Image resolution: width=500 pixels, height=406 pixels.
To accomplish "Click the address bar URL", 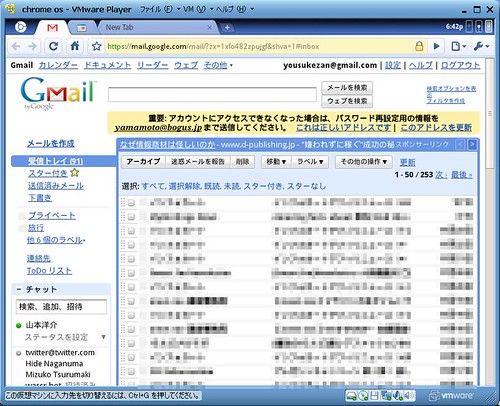I will (x=213, y=46).
